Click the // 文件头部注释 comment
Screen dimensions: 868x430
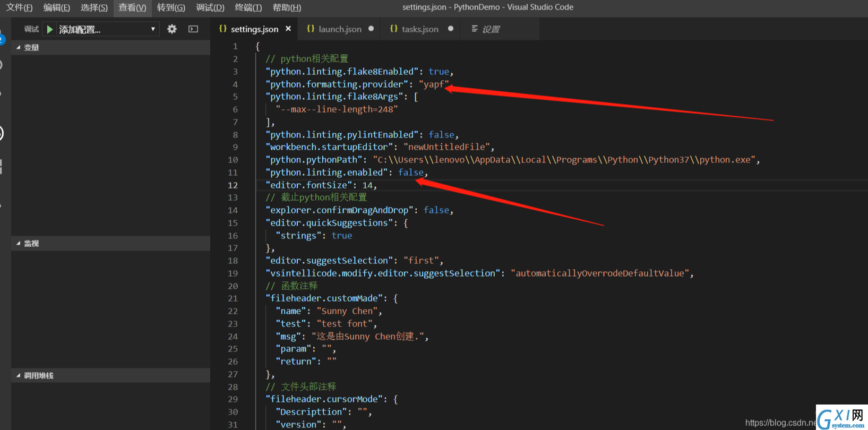pos(301,387)
